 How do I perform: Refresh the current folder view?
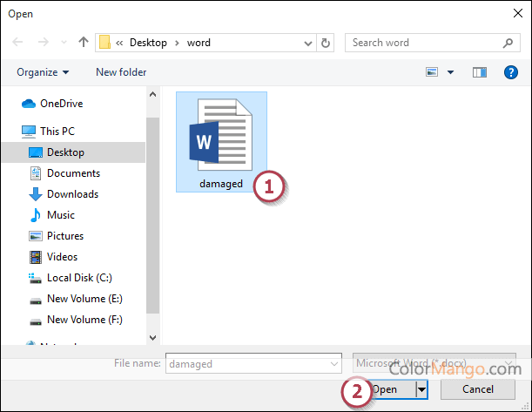tap(326, 43)
